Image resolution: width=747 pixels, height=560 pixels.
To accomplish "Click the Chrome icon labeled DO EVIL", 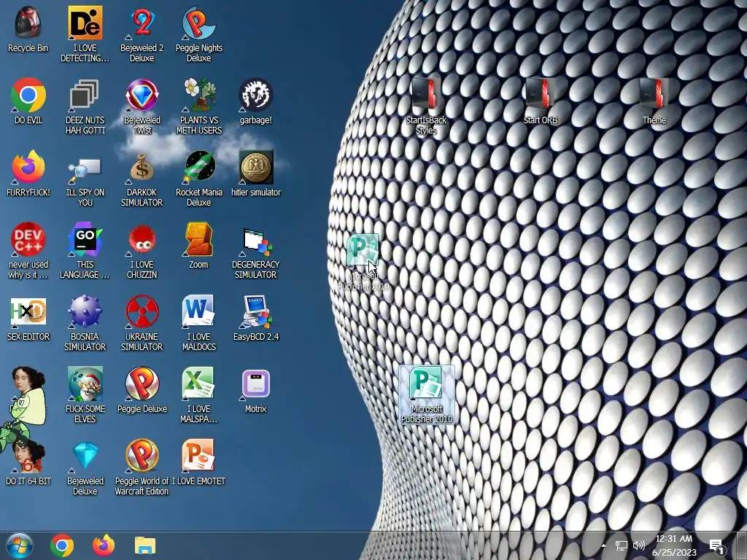I will pyautogui.click(x=28, y=95).
